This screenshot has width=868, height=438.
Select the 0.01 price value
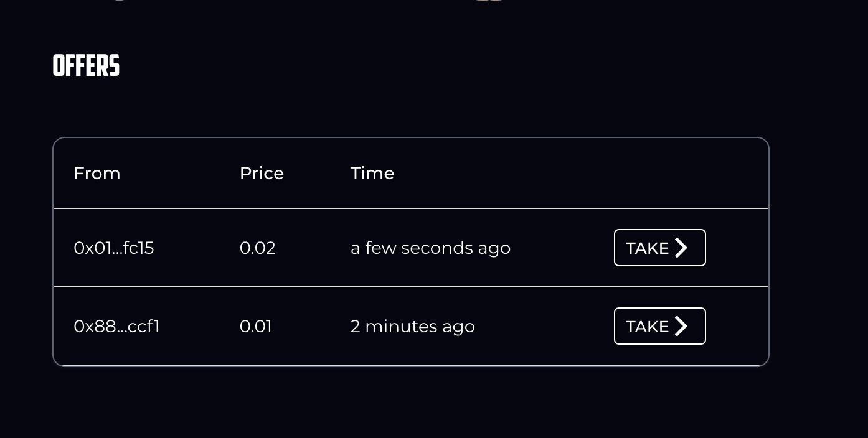255,327
